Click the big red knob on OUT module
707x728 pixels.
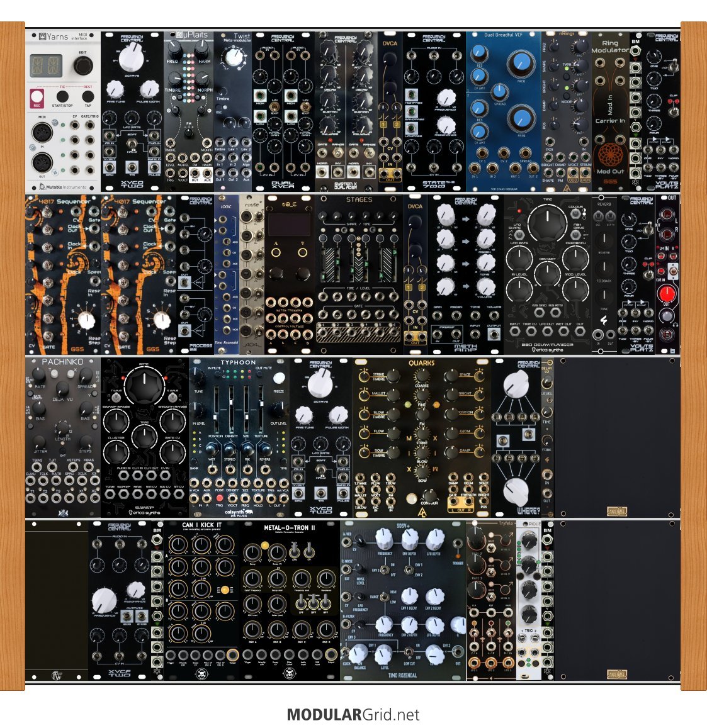pyautogui.click(x=667, y=294)
